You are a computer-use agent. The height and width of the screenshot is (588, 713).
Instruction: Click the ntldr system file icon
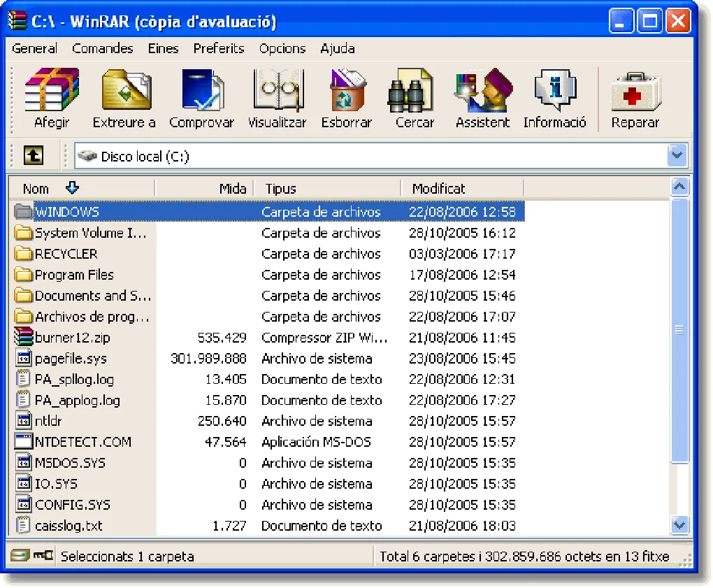pyautogui.click(x=24, y=421)
